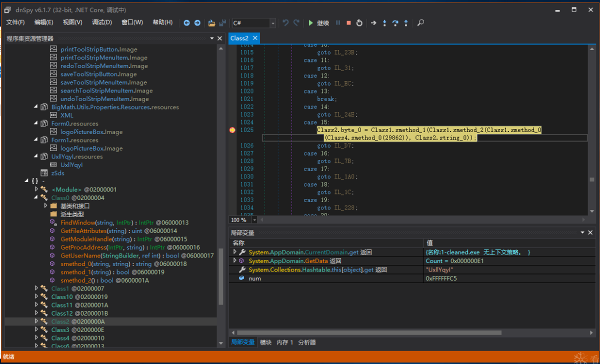Toggle the breakpoint on line 1025
This screenshot has height=364, width=600.
click(x=232, y=130)
